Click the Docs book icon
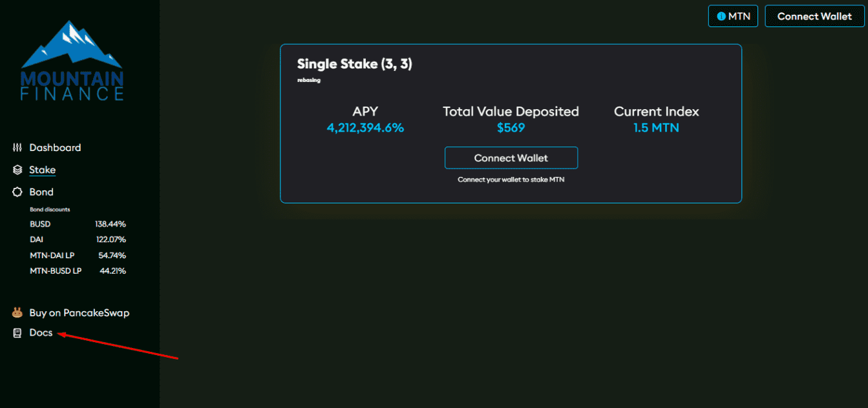Viewport: 868px width, 408px height. coord(17,333)
